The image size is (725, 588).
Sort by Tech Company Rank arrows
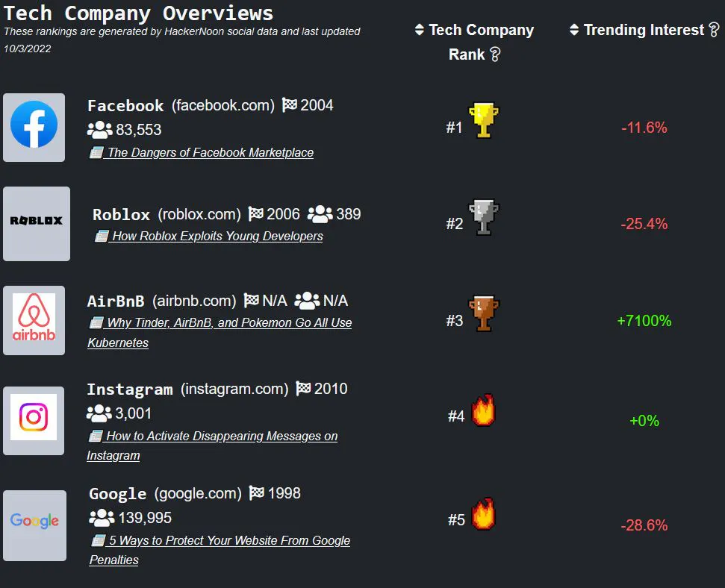click(420, 31)
